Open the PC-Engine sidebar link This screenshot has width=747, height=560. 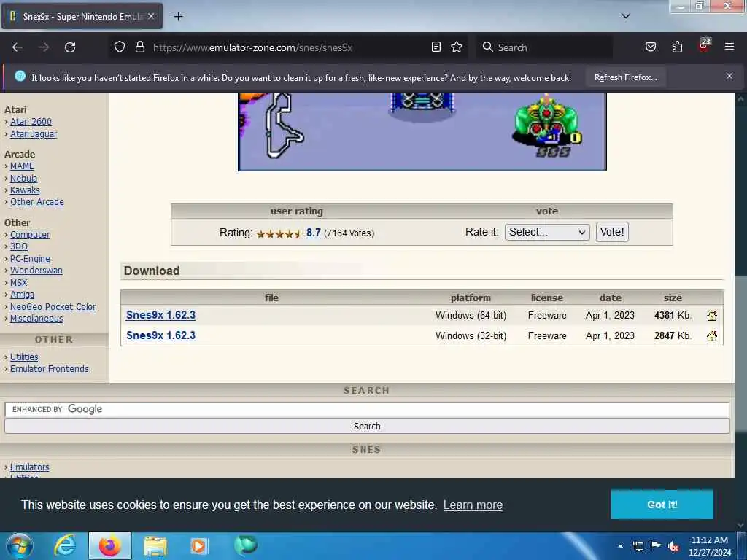pyautogui.click(x=30, y=259)
